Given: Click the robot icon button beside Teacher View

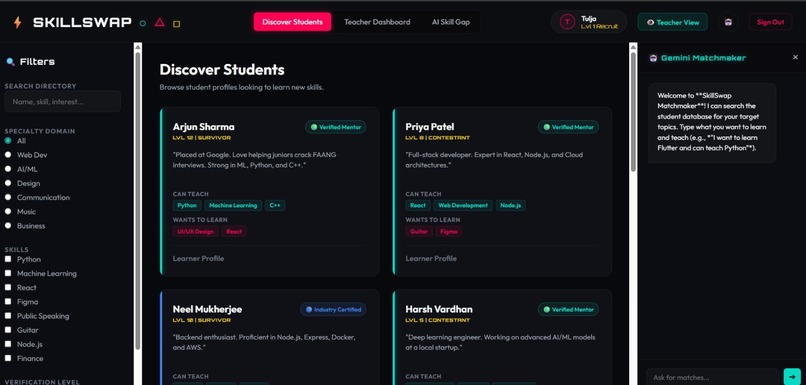Looking at the screenshot, I should point(728,22).
